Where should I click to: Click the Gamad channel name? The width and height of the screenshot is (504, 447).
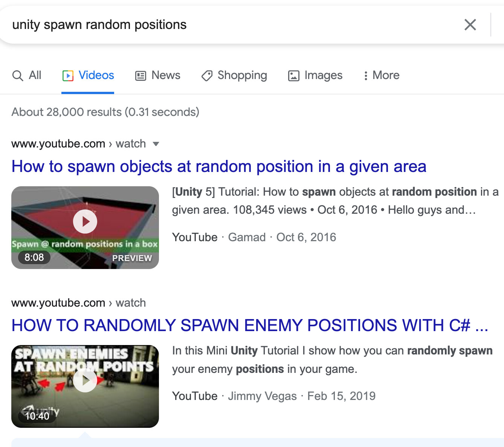(247, 237)
